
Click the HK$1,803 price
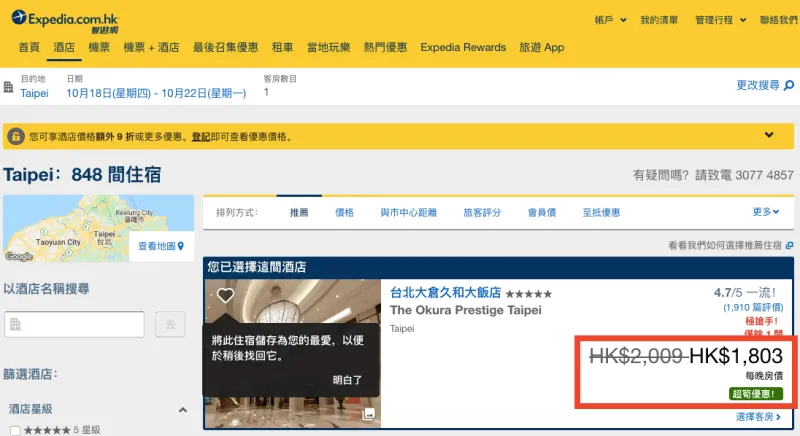click(736, 356)
